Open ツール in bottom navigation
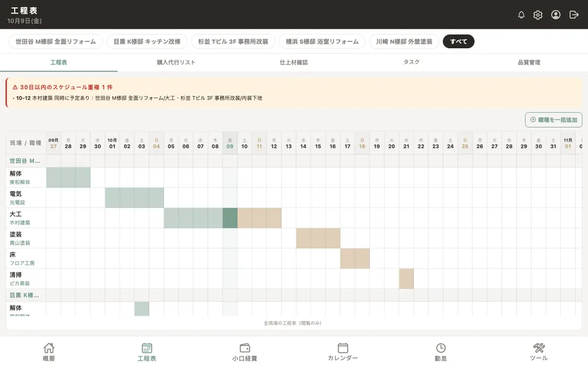Viewport: 588px width, 368px height. click(539, 352)
